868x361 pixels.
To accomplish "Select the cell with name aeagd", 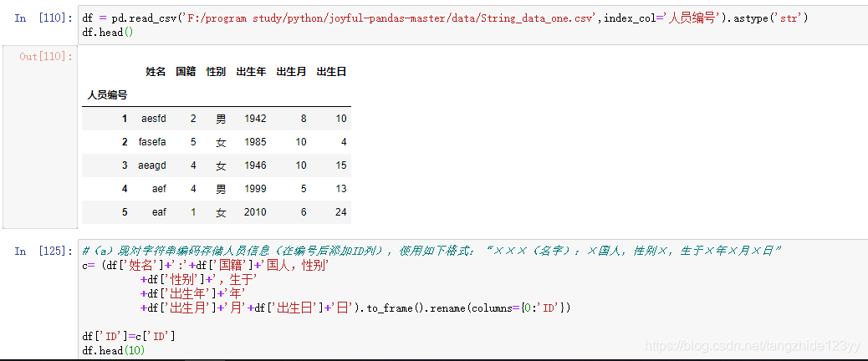I will point(153,165).
